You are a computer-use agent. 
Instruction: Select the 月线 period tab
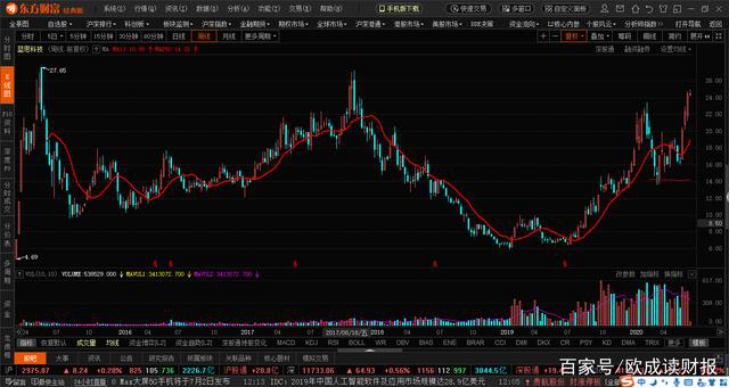228,36
